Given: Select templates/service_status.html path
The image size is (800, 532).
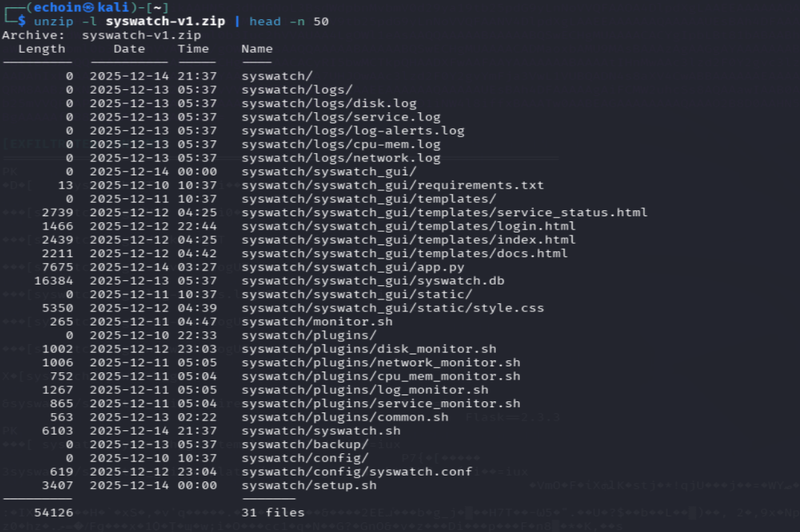Looking at the screenshot, I should click(445, 213).
